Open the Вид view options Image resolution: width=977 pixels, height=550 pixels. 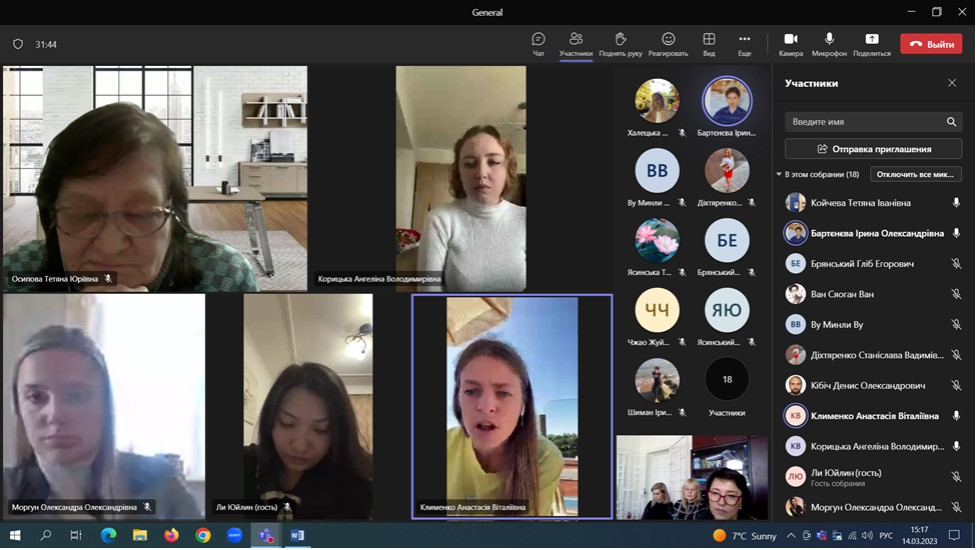(x=709, y=44)
